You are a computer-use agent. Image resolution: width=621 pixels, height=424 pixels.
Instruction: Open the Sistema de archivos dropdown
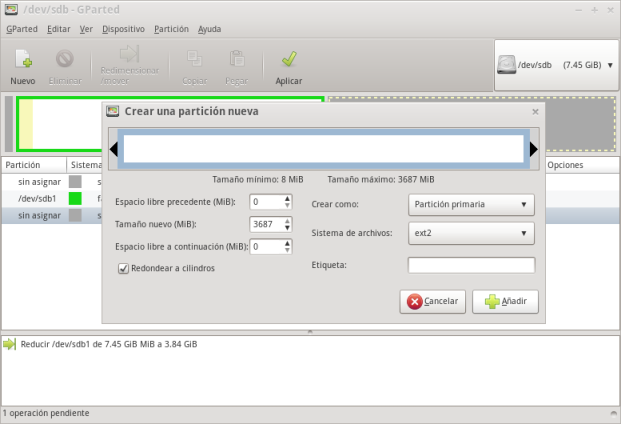471,234
